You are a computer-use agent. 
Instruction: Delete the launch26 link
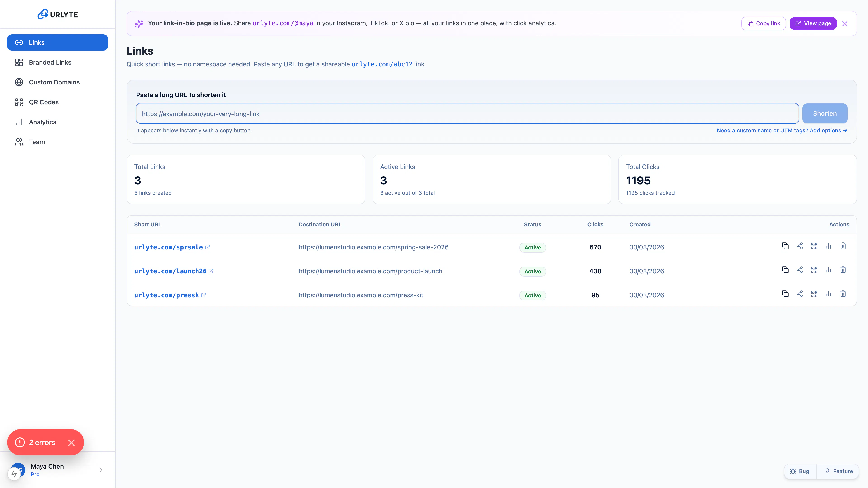pos(843,270)
